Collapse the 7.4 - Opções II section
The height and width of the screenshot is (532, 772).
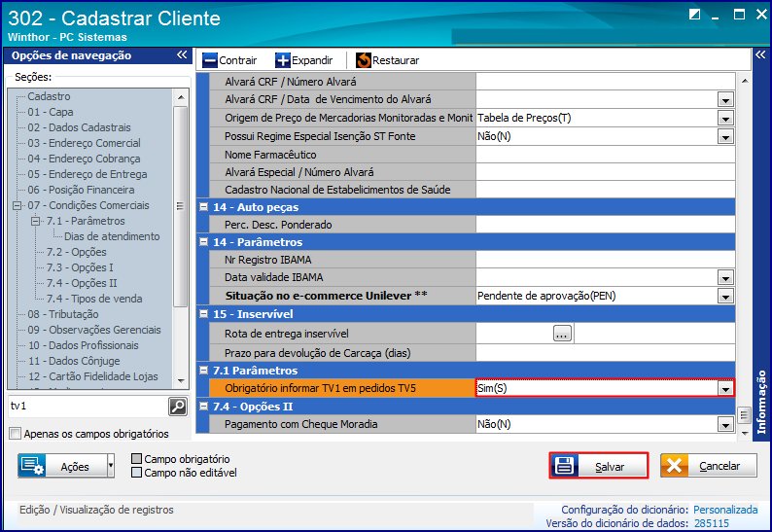[x=203, y=406]
